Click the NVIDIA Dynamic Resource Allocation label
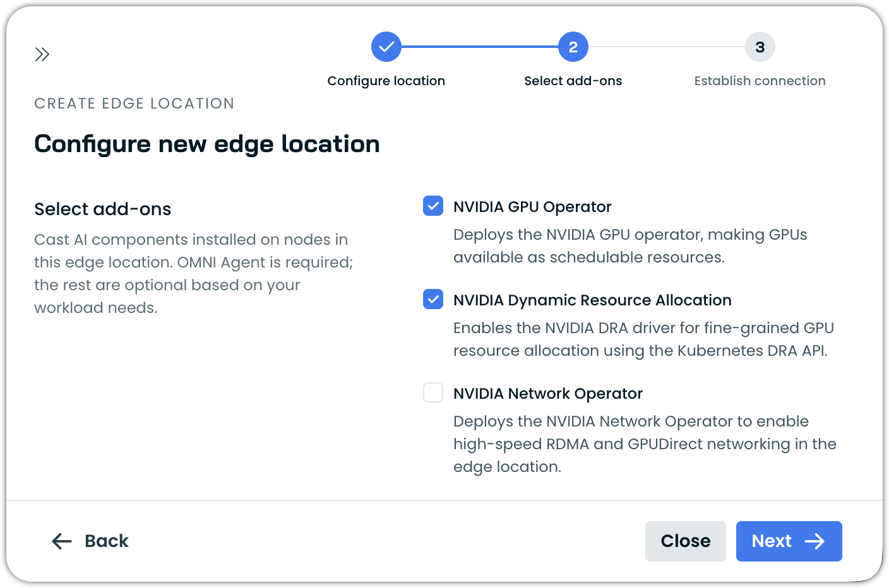The image size is (889, 588). point(592,300)
